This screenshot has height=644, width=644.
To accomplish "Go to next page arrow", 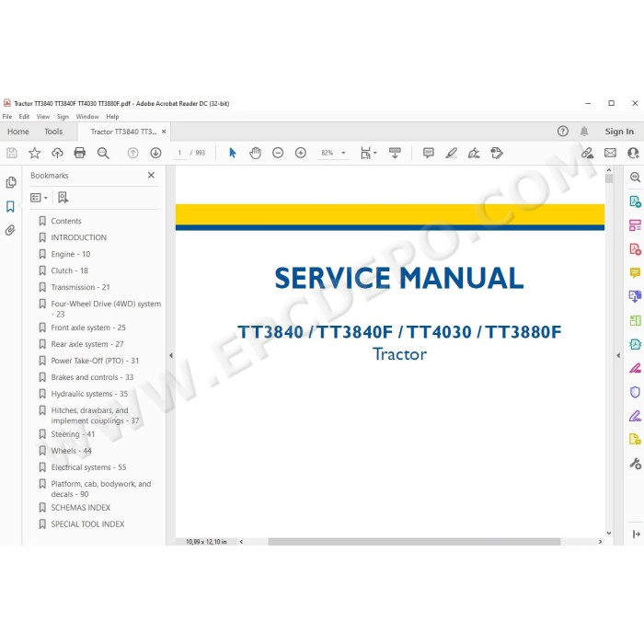I will coord(155,154).
